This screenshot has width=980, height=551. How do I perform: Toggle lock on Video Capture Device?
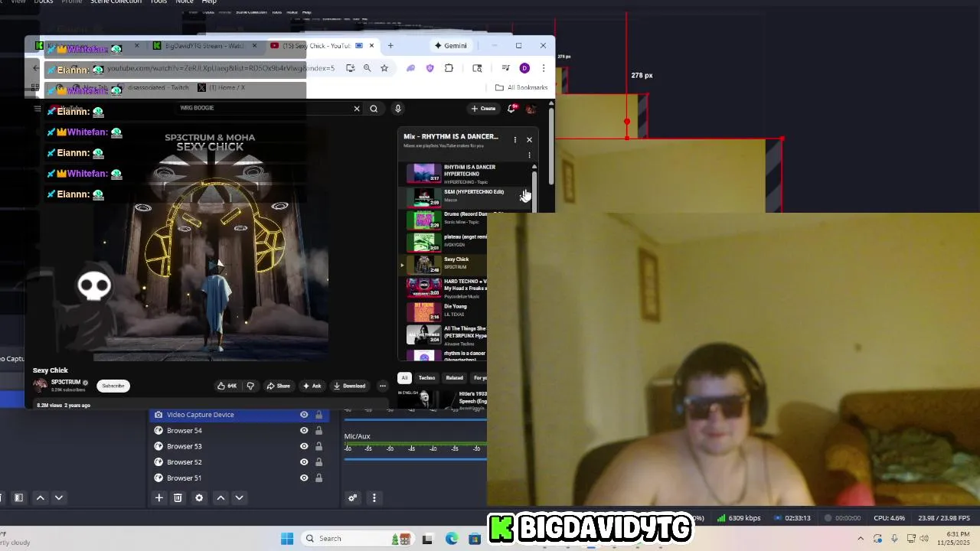(319, 415)
